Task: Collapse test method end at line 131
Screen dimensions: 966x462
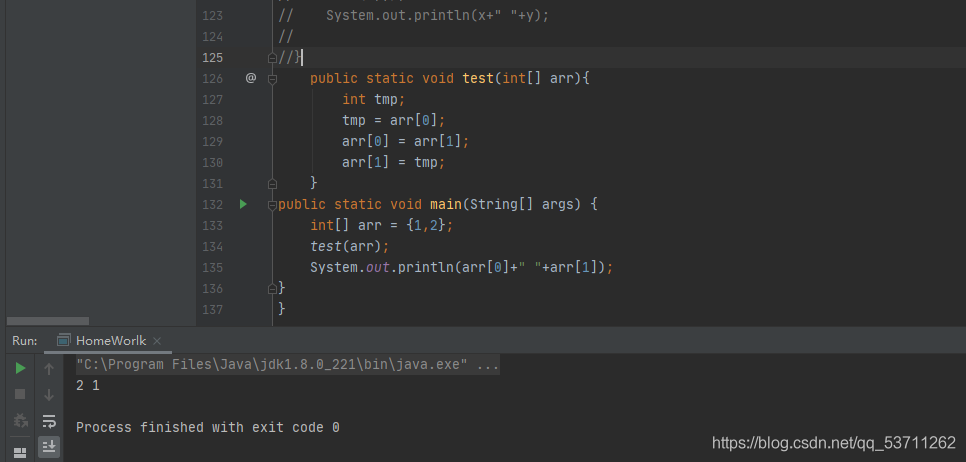Action: coord(272,184)
